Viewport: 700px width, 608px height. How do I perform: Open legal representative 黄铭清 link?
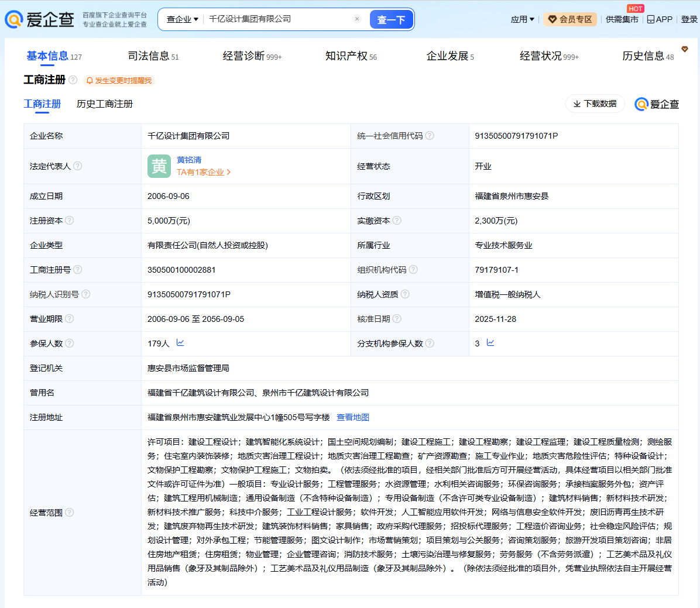click(x=189, y=160)
